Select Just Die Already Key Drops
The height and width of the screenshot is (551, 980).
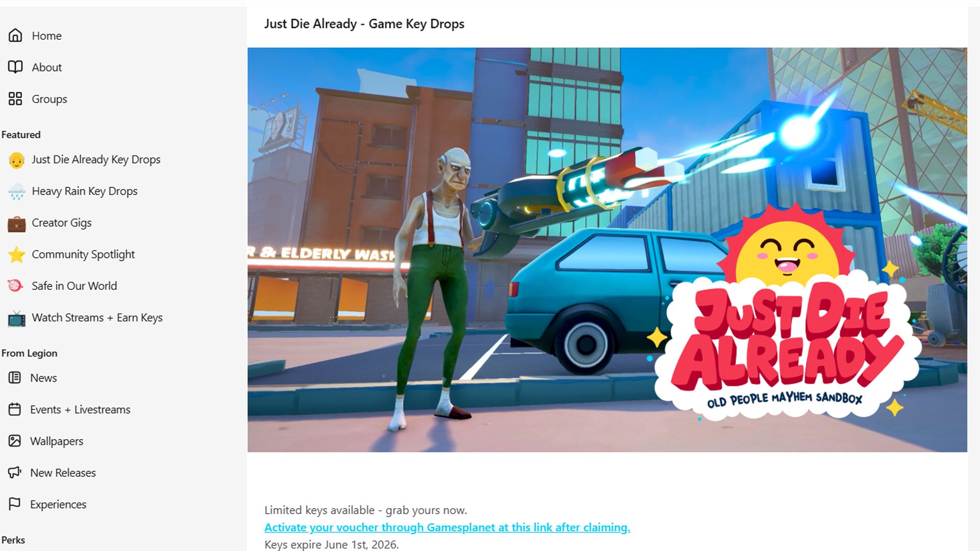pos(96,159)
